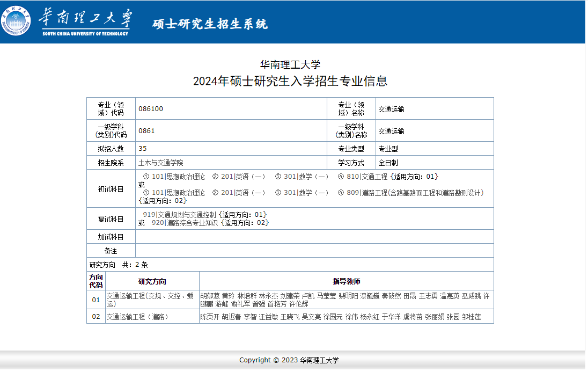Click the '招生院系' label cell
This screenshot has height=372, width=588.
[111, 163]
